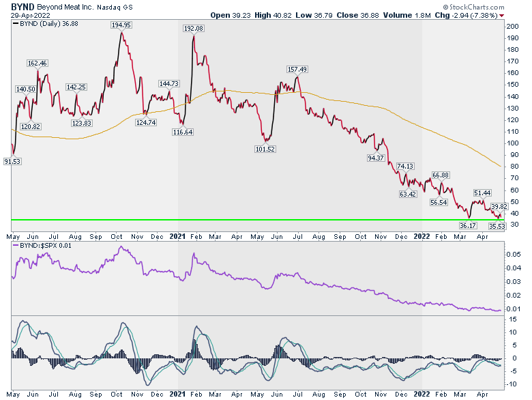Click the 2021 label on the bottom x-axis
The width and height of the screenshot is (532, 400).
coord(177,395)
